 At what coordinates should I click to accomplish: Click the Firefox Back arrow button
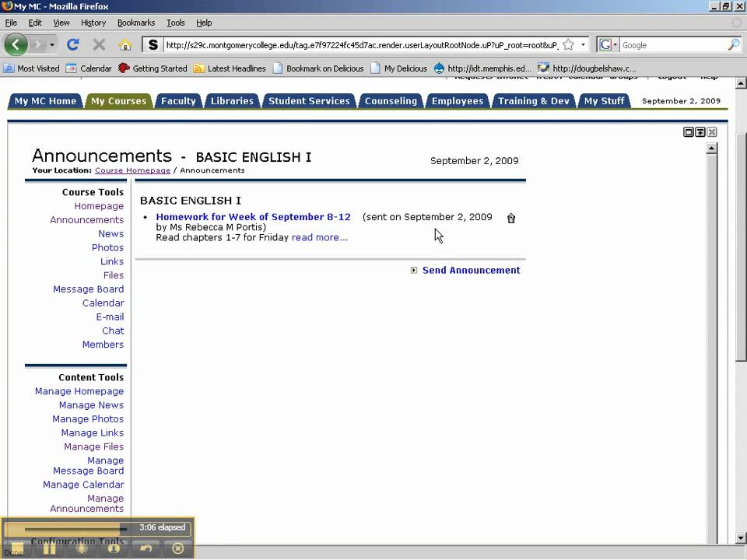[16, 45]
